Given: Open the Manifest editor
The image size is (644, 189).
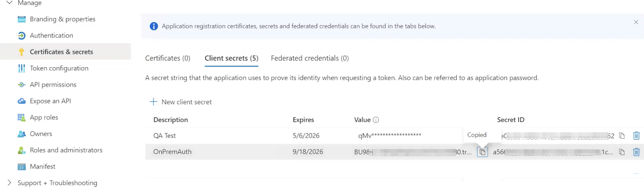Looking at the screenshot, I should point(42,167).
